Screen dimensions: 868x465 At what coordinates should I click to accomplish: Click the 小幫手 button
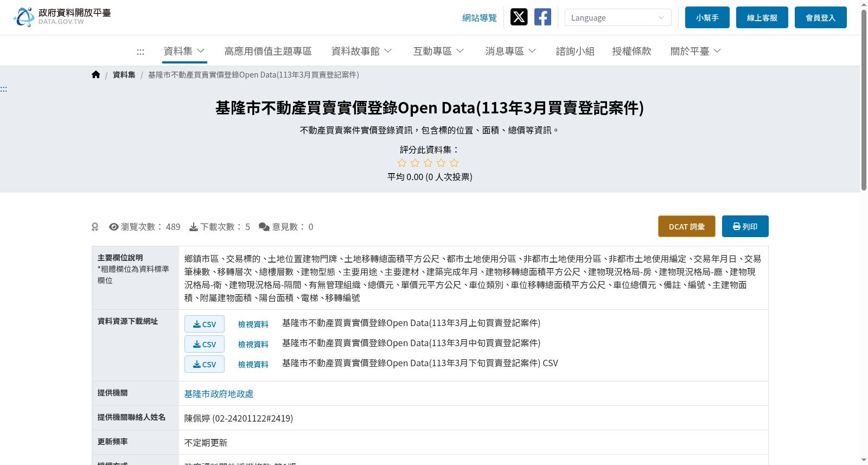(x=707, y=17)
